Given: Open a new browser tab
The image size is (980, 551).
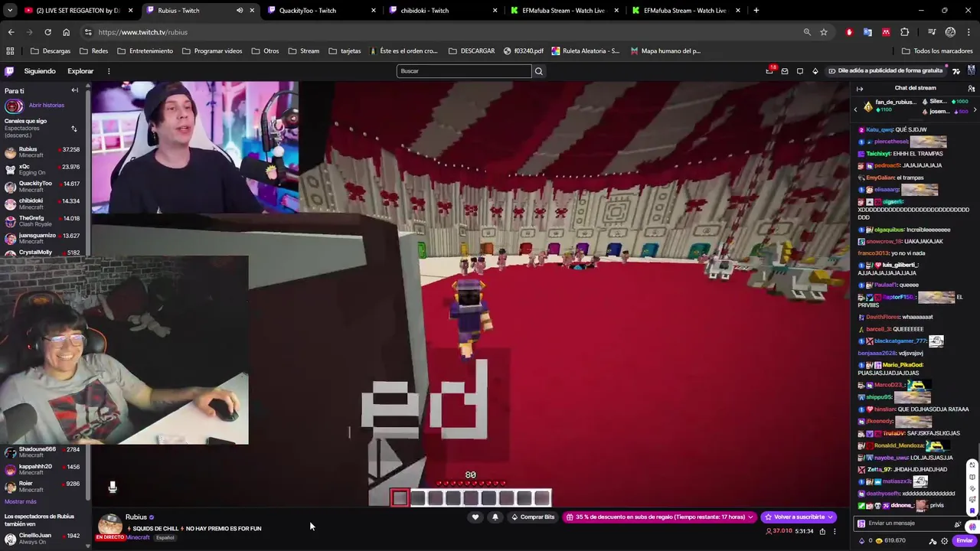Looking at the screenshot, I should pos(756,11).
